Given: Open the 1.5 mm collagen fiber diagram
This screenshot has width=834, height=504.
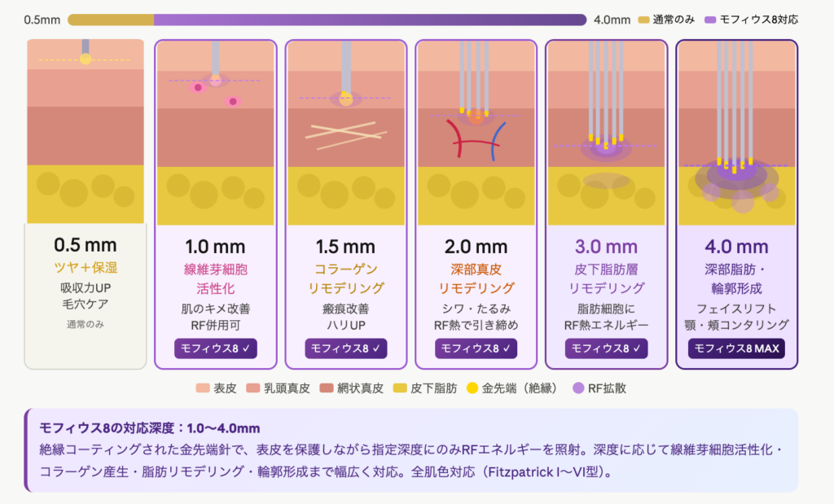Looking at the screenshot, I should coord(346,132).
